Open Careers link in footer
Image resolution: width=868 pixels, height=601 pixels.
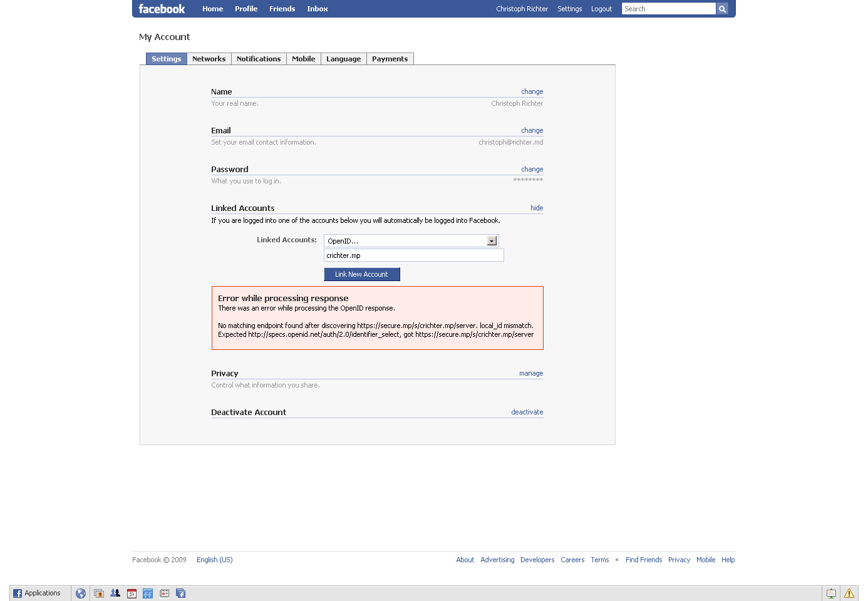point(572,560)
